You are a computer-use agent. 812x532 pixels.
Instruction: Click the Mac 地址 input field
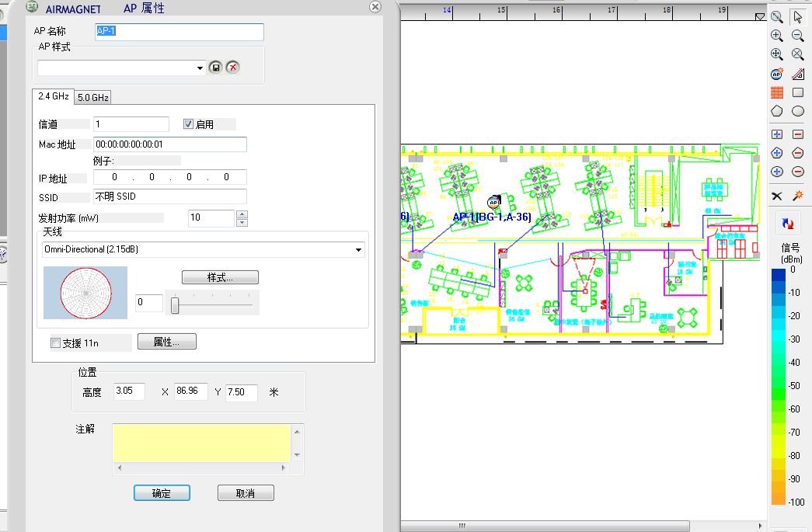(x=169, y=144)
